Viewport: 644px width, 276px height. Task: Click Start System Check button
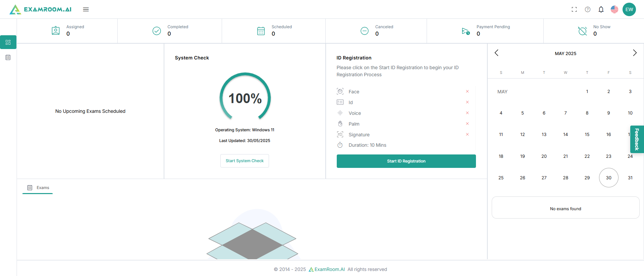coord(245,161)
